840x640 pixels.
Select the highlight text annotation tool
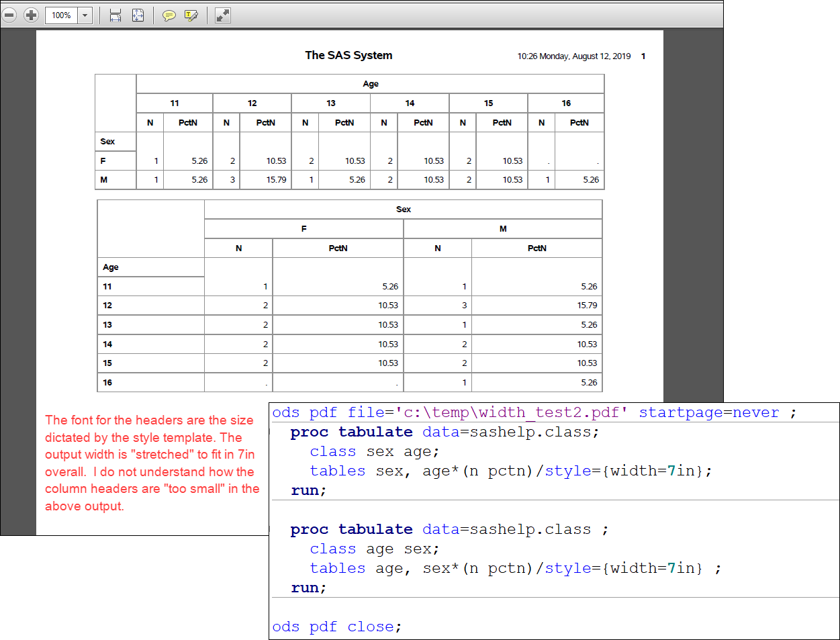point(191,15)
